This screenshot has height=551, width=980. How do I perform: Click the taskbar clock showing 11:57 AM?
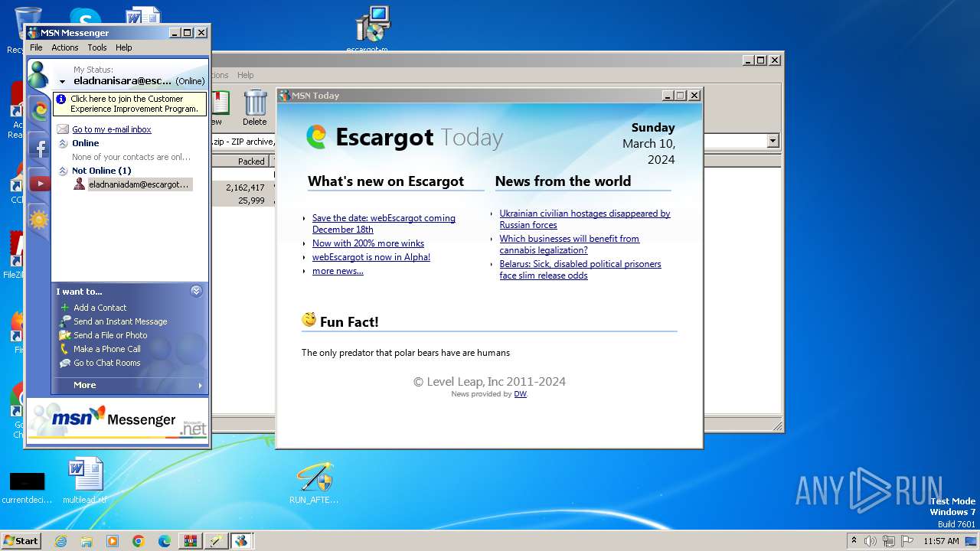point(941,541)
